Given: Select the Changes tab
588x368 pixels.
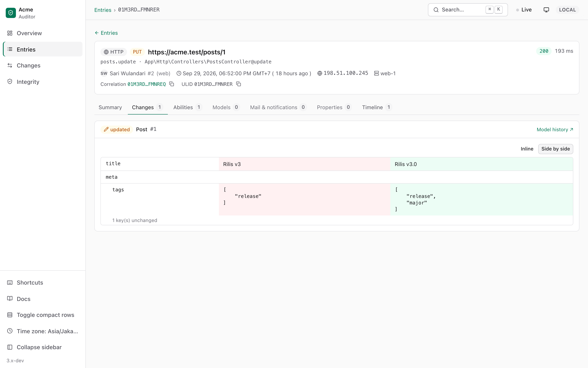Looking at the screenshot, I should [147, 107].
